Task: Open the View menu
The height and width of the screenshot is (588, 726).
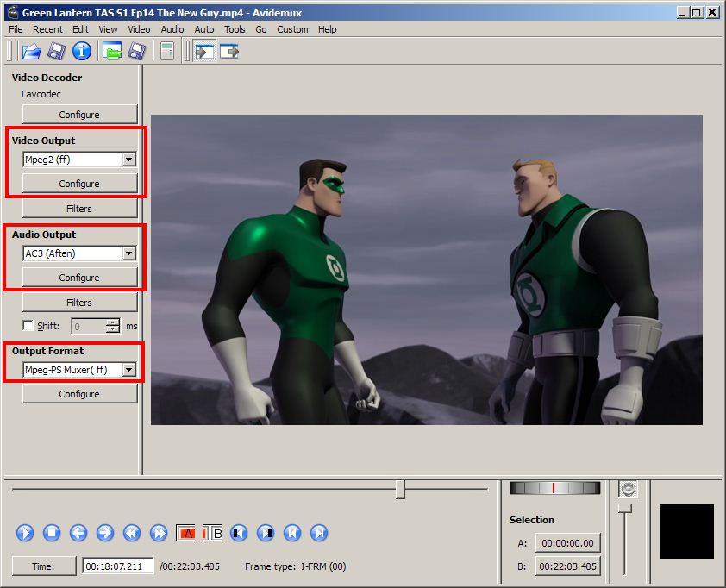Action: pos(108,29)
